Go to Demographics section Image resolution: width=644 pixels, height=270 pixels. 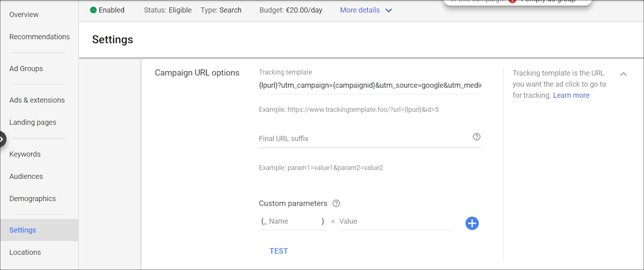(32, 198)
